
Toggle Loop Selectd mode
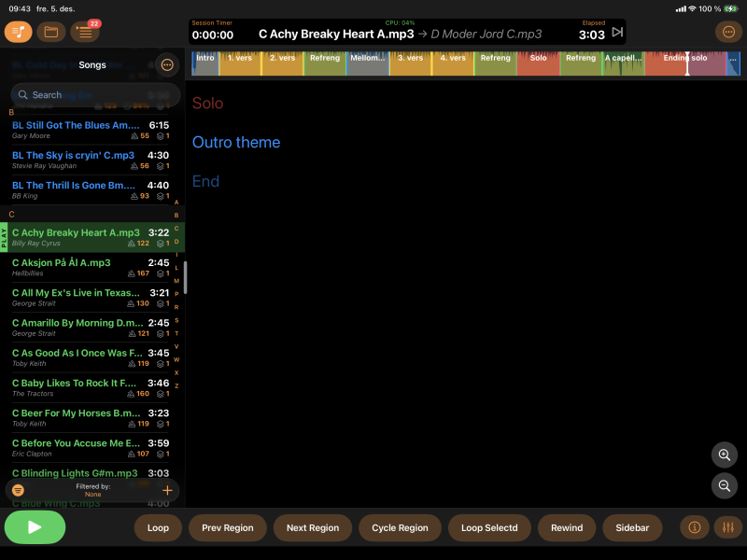(x=489, y=527)
